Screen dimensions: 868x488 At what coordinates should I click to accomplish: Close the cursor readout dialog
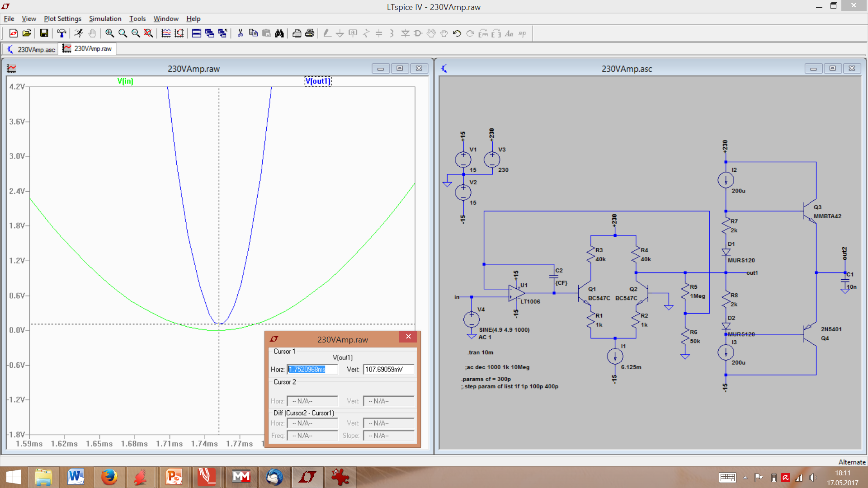tap(408, 337)
